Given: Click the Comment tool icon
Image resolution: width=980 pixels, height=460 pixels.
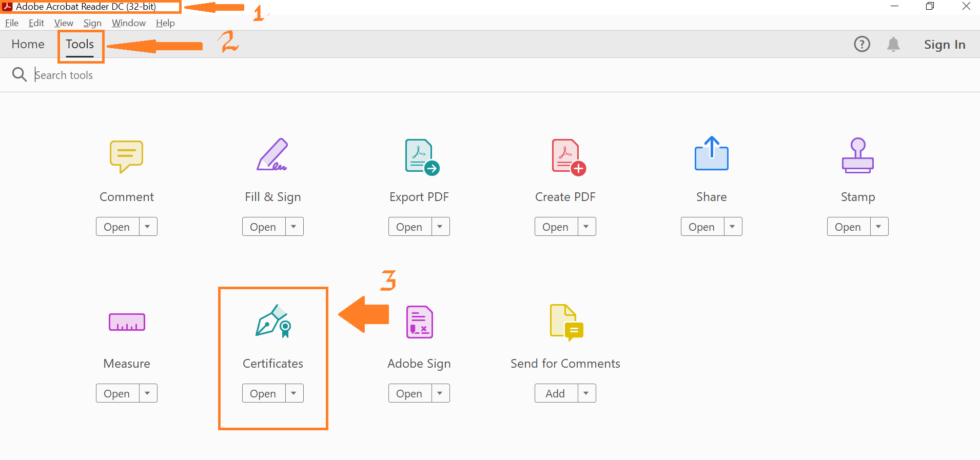Looking at the screenshot, I should [x=126, y=156].
